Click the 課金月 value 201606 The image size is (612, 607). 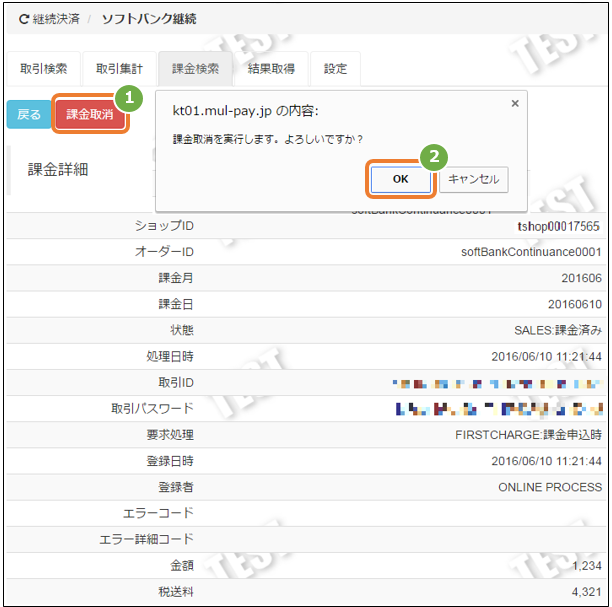[582, 278]
